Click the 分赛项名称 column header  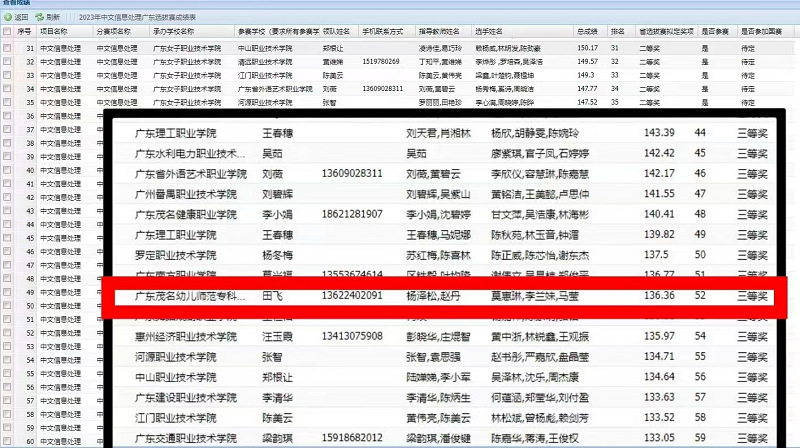113,32
